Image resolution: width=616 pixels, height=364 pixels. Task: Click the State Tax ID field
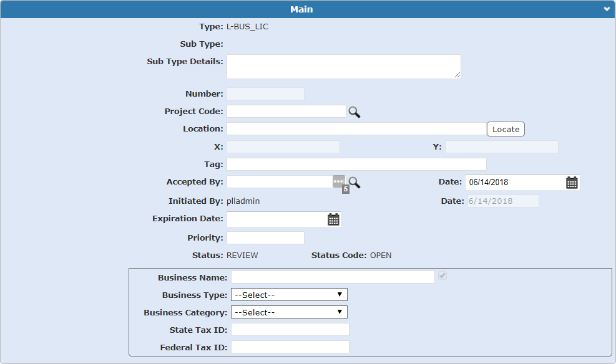click(x=290, y=329)
